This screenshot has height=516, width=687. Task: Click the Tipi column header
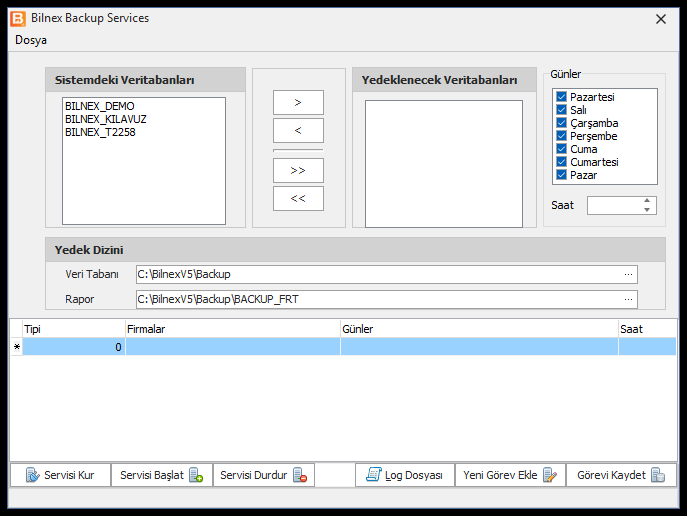point(74,329)
